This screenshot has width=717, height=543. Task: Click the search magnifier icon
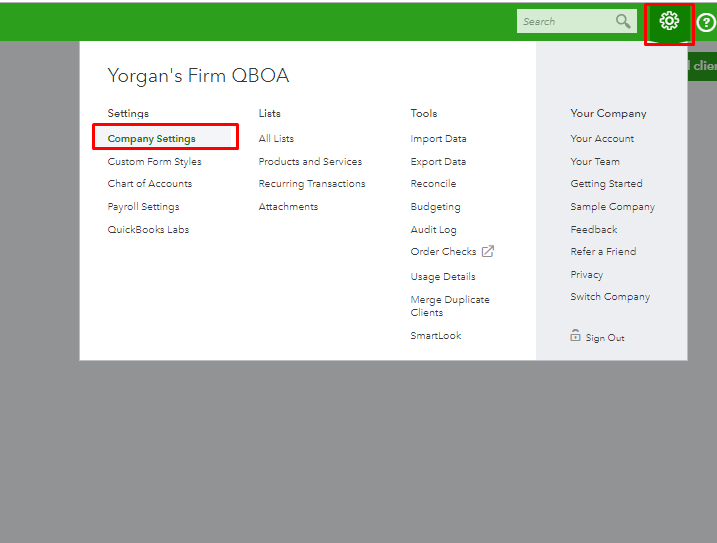tap(623, 21)
